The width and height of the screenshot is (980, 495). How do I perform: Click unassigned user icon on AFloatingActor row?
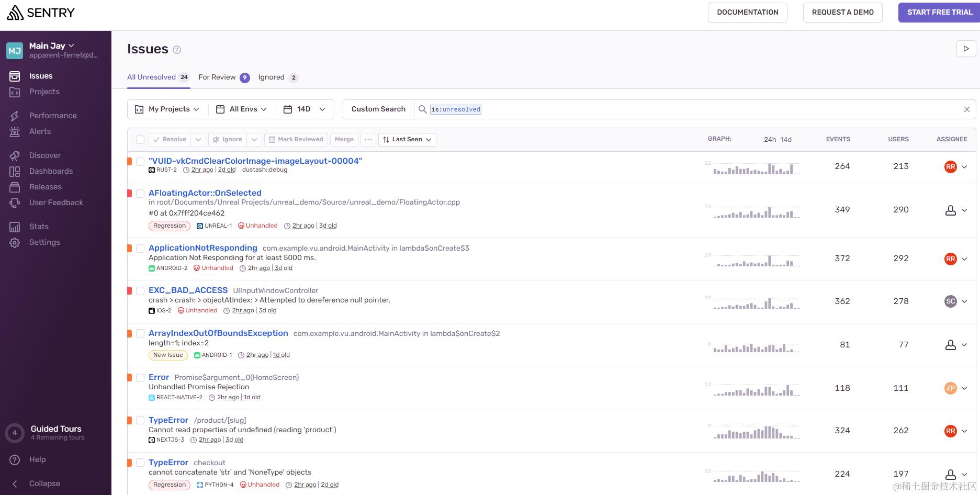[x=951, y=210]
